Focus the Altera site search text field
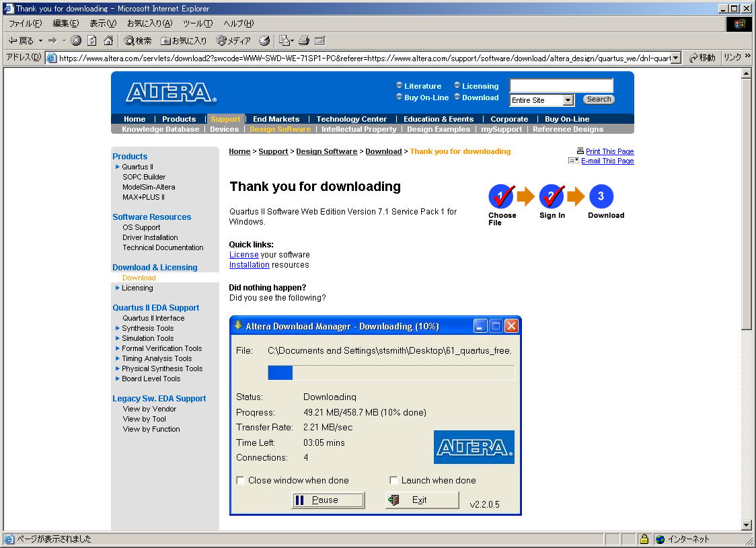756x548 pixels. (x=561, y=85)
